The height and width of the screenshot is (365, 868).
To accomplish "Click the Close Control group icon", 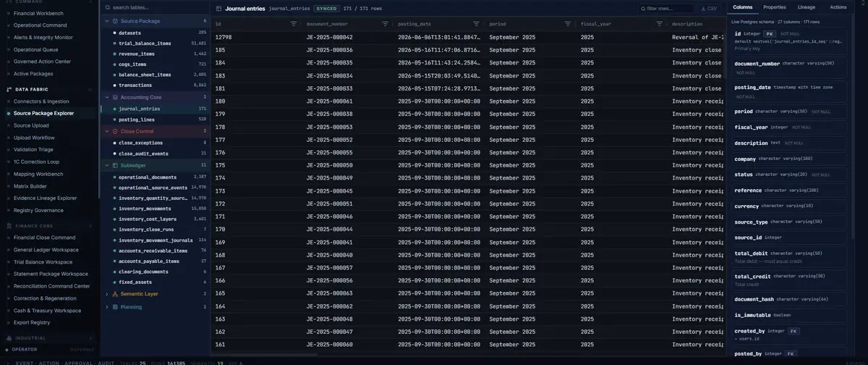I will [115, 131].
